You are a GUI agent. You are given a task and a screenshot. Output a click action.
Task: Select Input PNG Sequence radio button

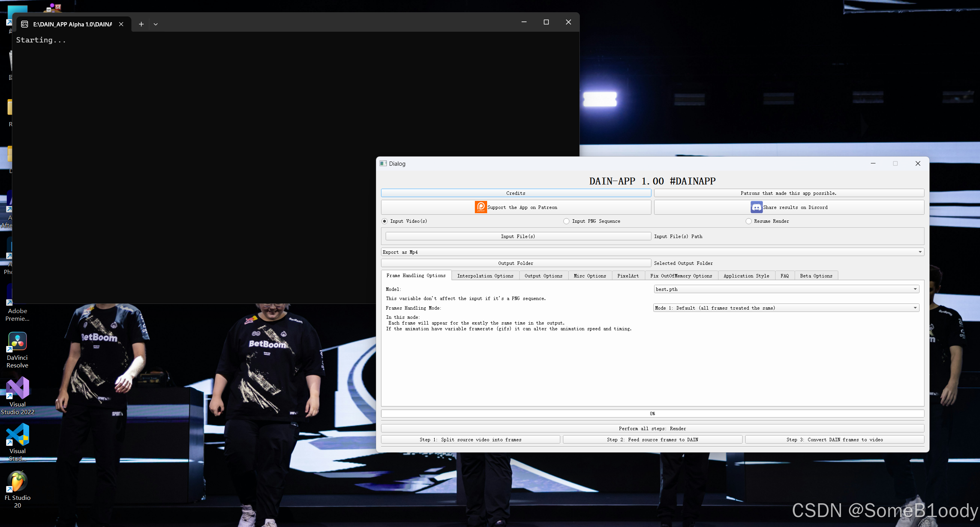tap(566, 221)
